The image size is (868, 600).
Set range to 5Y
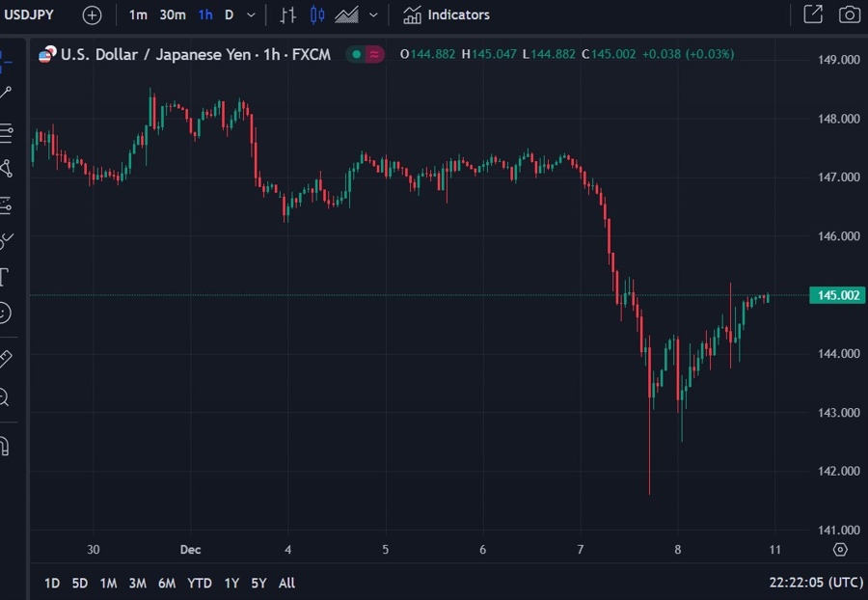258,584
